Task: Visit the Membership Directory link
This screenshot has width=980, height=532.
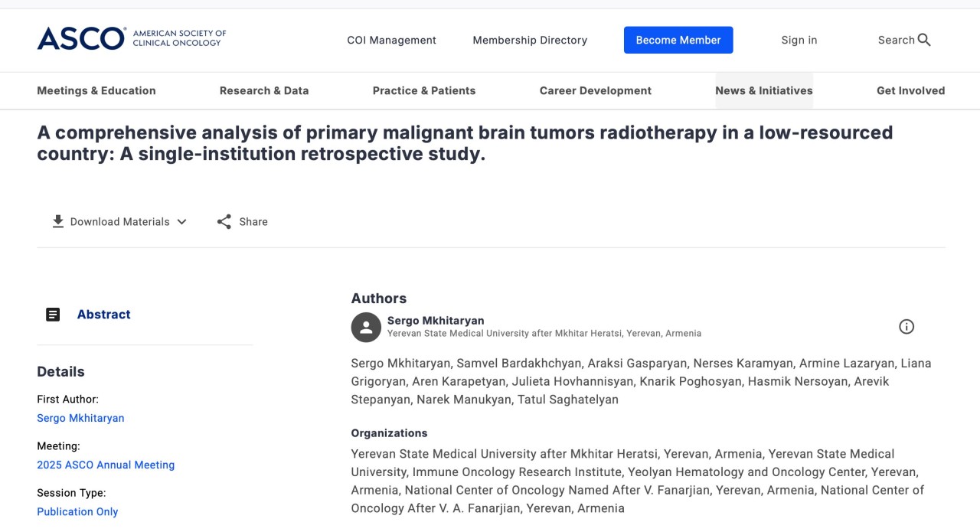Action: pos(530,40)
